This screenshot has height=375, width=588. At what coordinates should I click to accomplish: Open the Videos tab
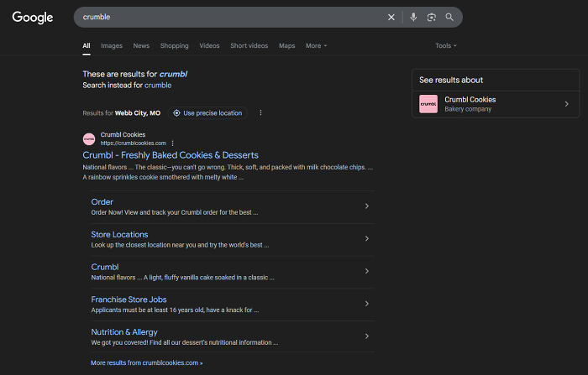(x=209, y=45)
